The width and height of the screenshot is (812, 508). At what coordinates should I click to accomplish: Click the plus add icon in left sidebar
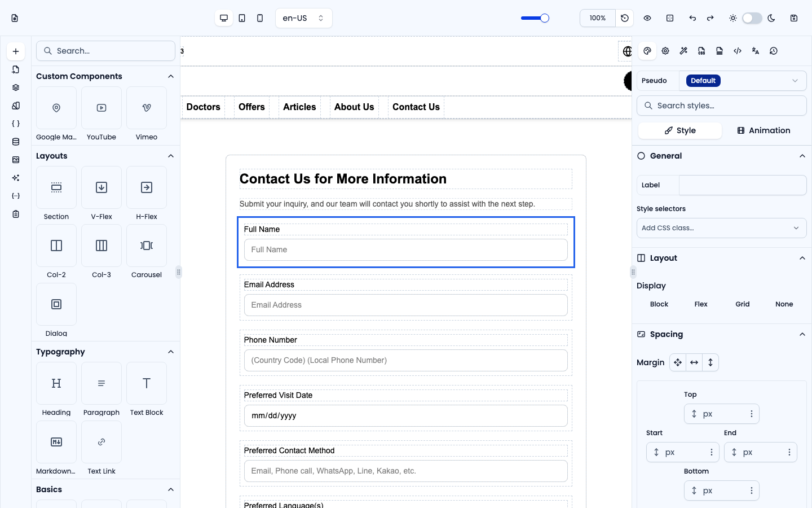[16, 51]
